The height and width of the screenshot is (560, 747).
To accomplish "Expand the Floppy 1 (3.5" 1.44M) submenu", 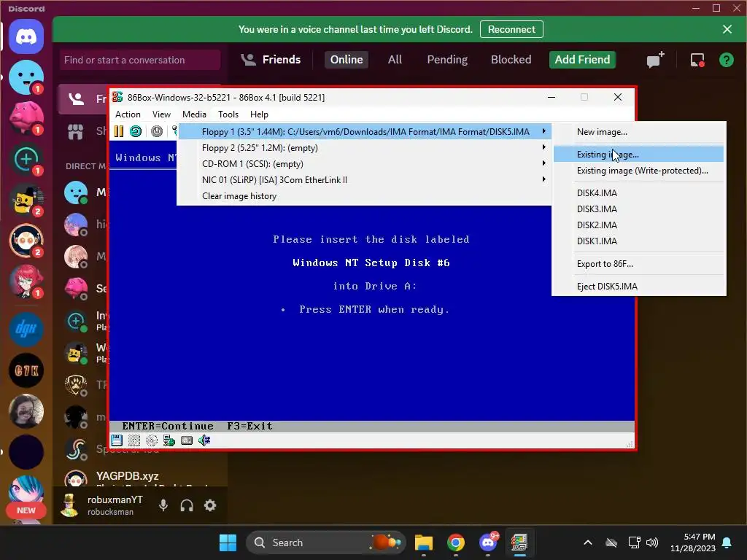I will click(365, 132).
